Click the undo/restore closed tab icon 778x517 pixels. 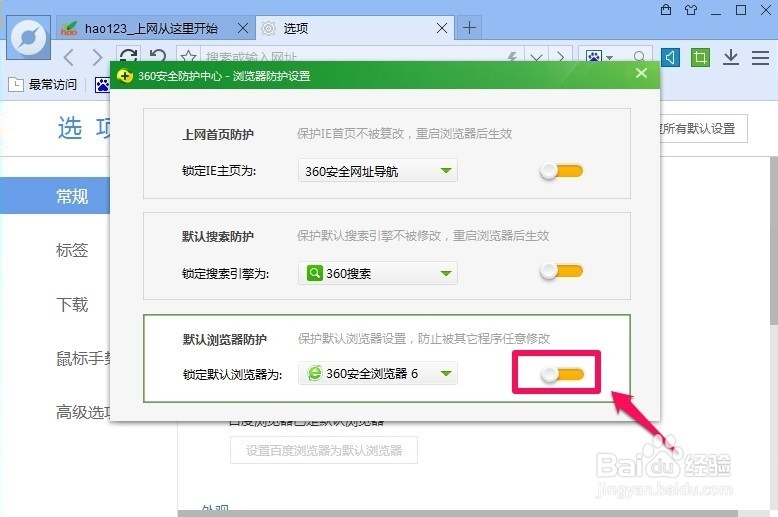[158, 55]
